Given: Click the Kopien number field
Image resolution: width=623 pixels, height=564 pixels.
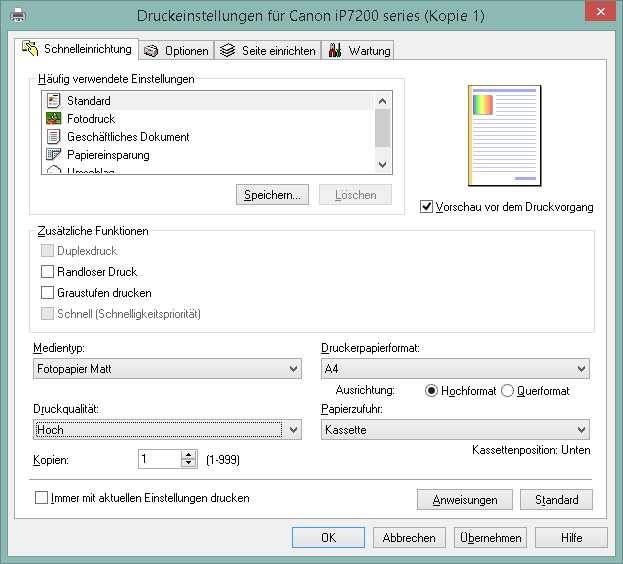Looking at the screenshot, I should pos(159,459).
